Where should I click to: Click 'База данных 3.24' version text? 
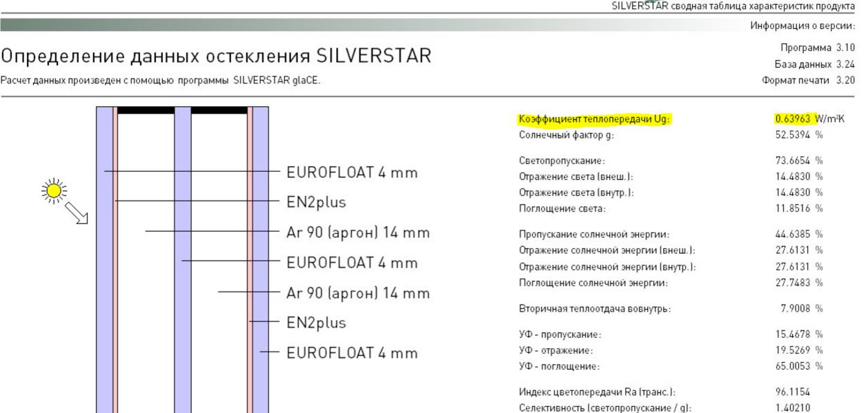815,64
